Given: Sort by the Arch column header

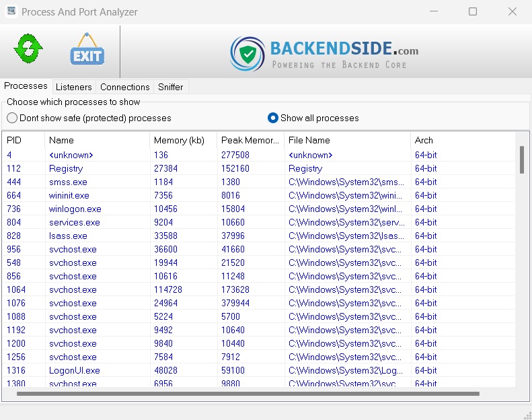Looking at the screenshot, I should click(463, 140).
